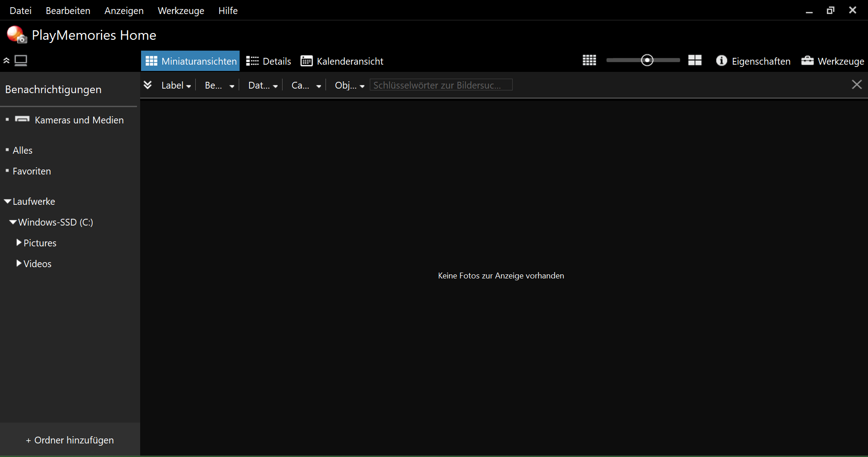
Task: Click the Keine Fotos zur Anzeige vorhanden message
Action: pos(501,276)
